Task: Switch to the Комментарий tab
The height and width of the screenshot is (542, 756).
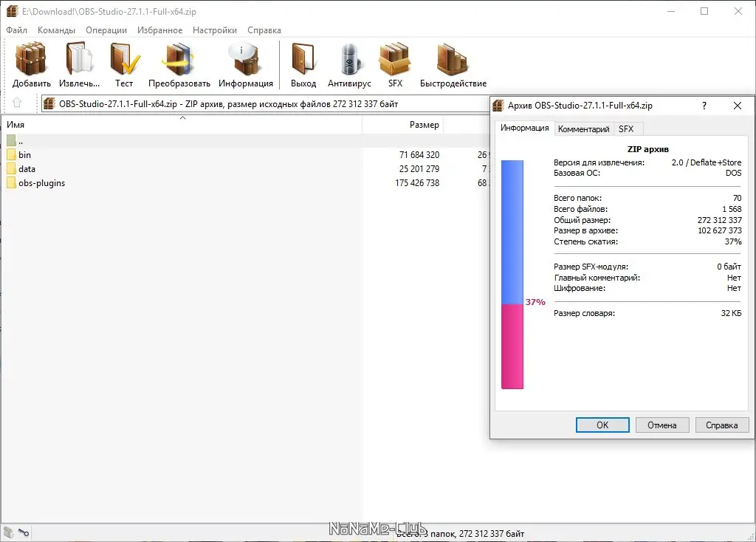Action: point(583,128)
